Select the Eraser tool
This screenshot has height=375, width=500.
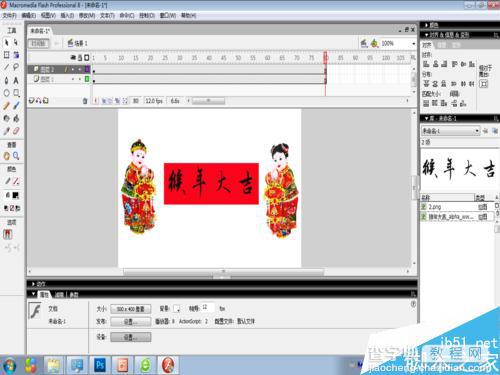pos(16,131)
